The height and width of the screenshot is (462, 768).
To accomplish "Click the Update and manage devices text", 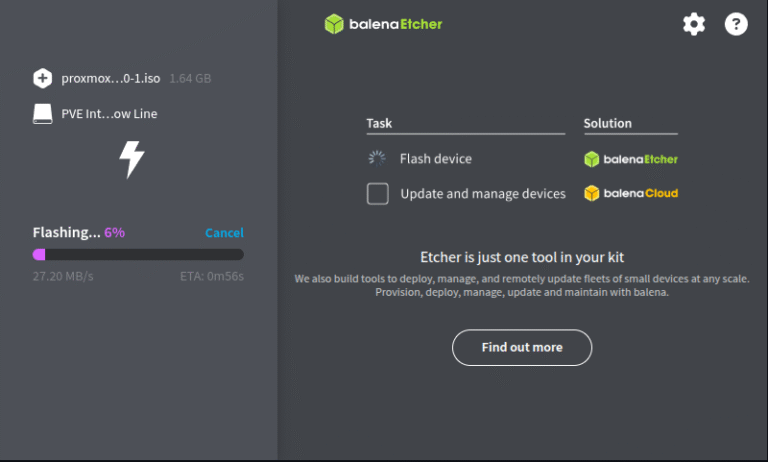I will point(483,194).
